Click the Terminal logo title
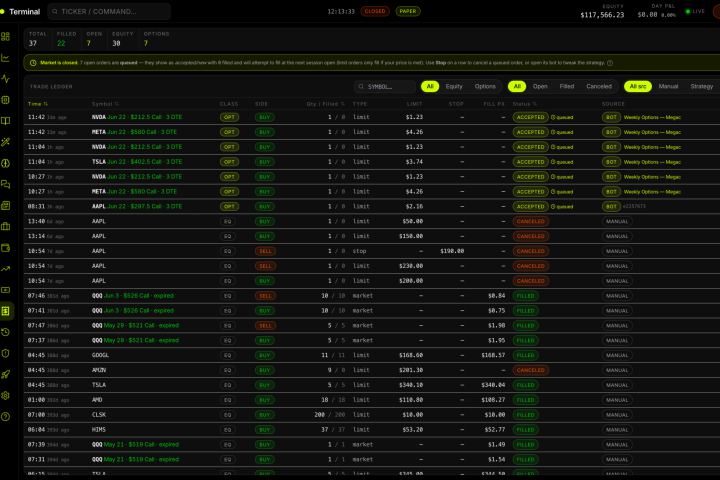This screenshot has height=480, width=720. pyautogui.click(x=24, y=11)
